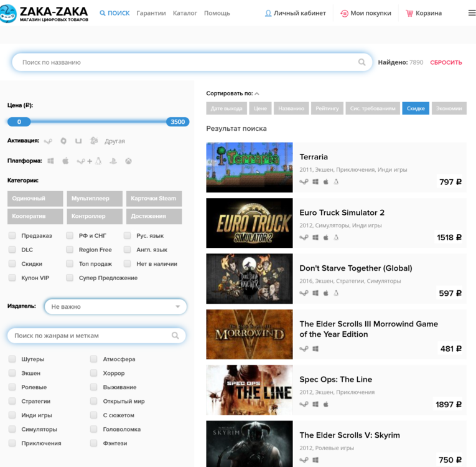Click the minimum price slider handle 0
The image size is (476, 467).
tap(19, 122)
